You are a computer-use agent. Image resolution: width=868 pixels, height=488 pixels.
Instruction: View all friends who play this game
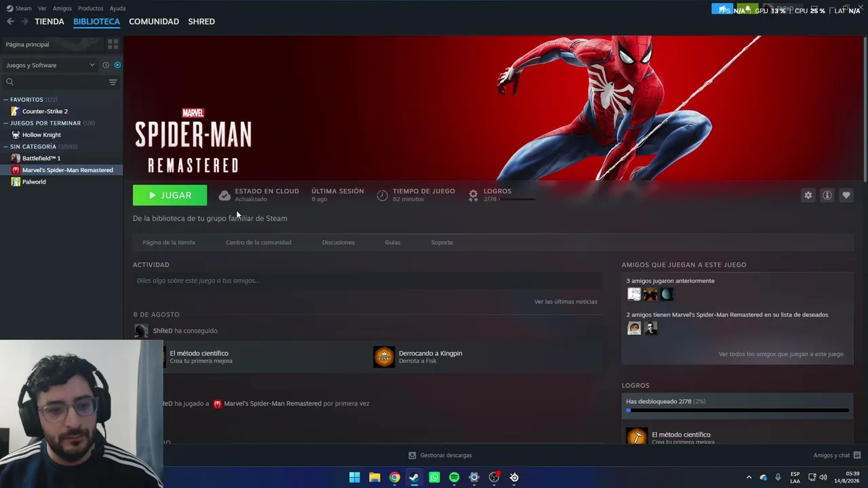point(781,354)
